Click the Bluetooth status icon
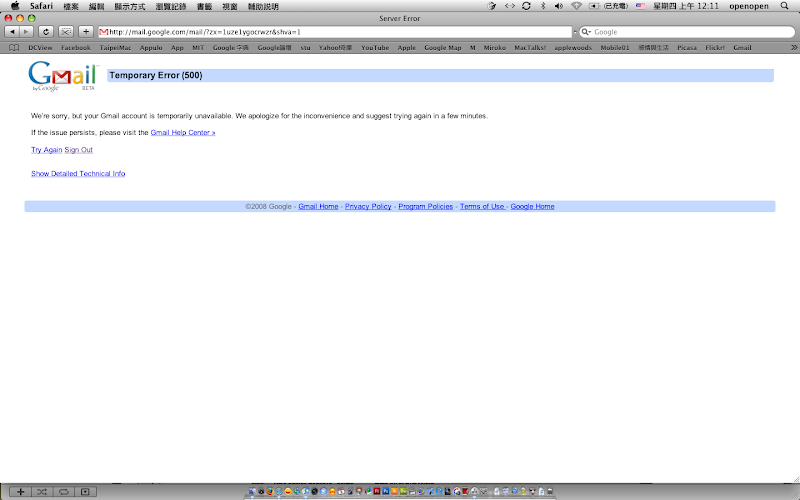 pos(543,6)
